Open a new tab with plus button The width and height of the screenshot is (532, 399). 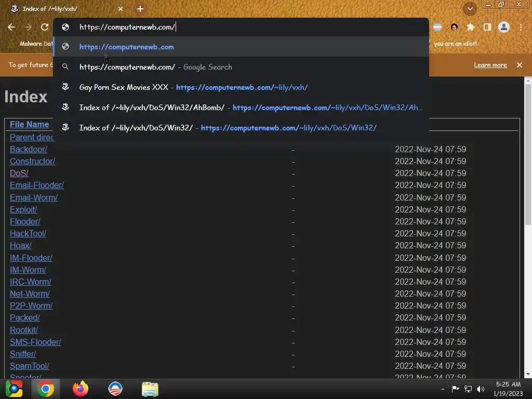140,9
